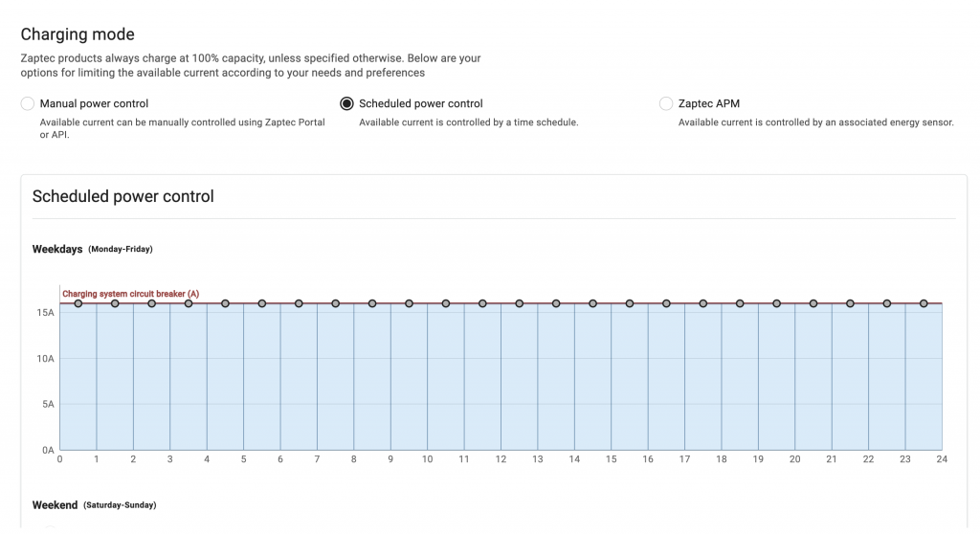This screenshot has width=980, height=534.
Task: Click the weekday handle between hours 14 and 15
Action: (593, 303)
